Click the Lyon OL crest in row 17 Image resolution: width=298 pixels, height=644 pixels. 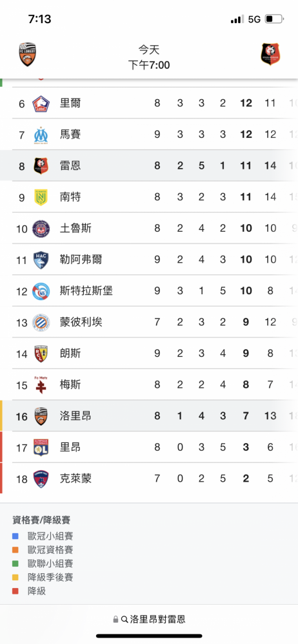click(41, 448)
